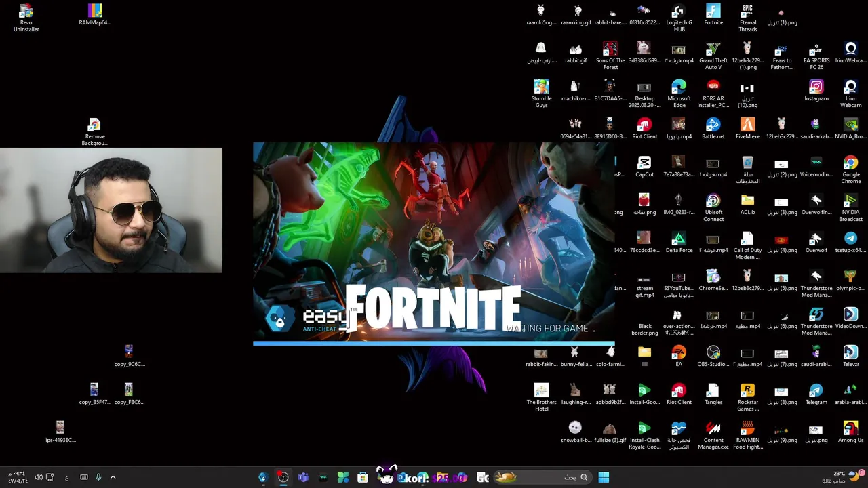
Task: Open the stream gif.mp4 video file
Action: point(644,284)
